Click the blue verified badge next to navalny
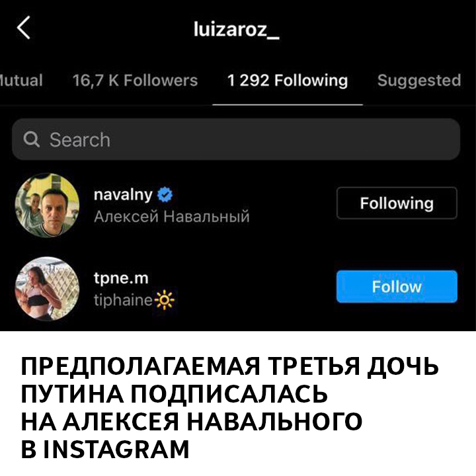This screenshot has width=476, height=476. click(x=165, y=194)
